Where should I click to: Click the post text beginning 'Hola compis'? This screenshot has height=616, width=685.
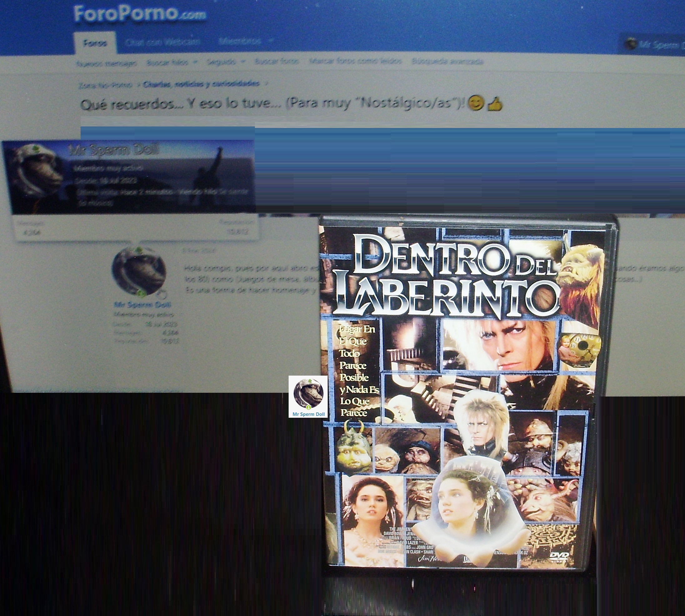(251, 279)
